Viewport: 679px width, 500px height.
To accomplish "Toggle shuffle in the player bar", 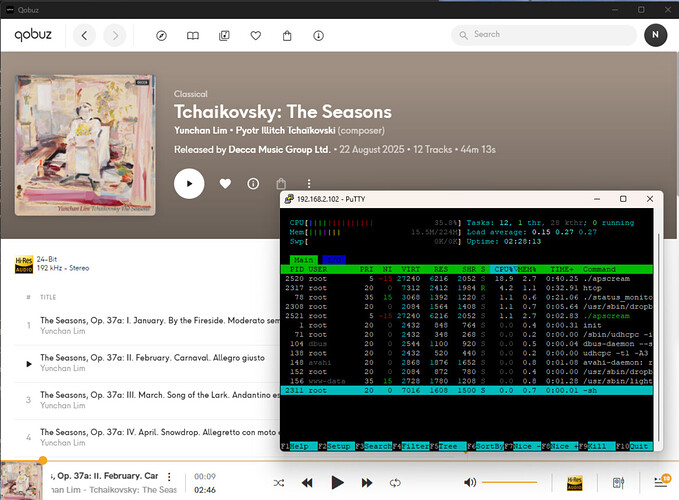I will (x=278, y=482).
